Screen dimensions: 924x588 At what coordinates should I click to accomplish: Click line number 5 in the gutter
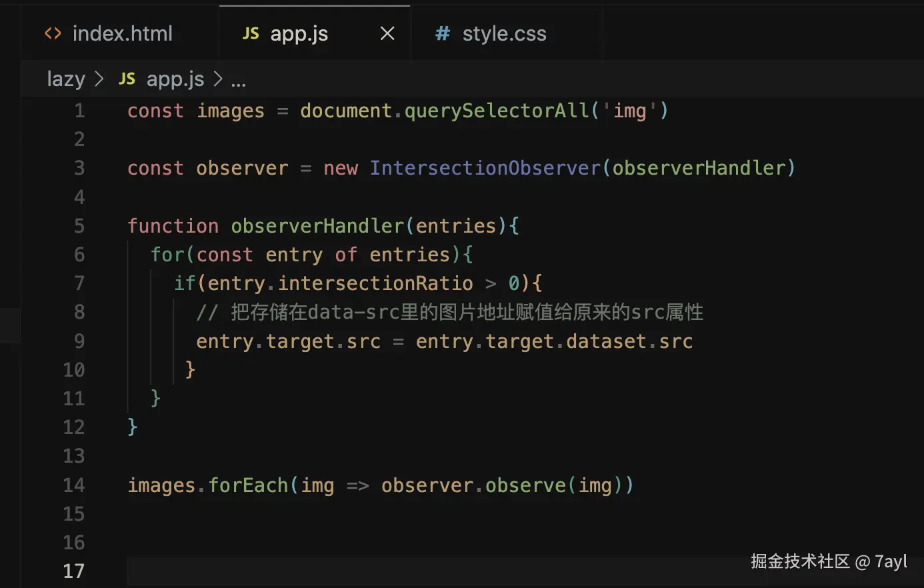click(x=79, y=226)
